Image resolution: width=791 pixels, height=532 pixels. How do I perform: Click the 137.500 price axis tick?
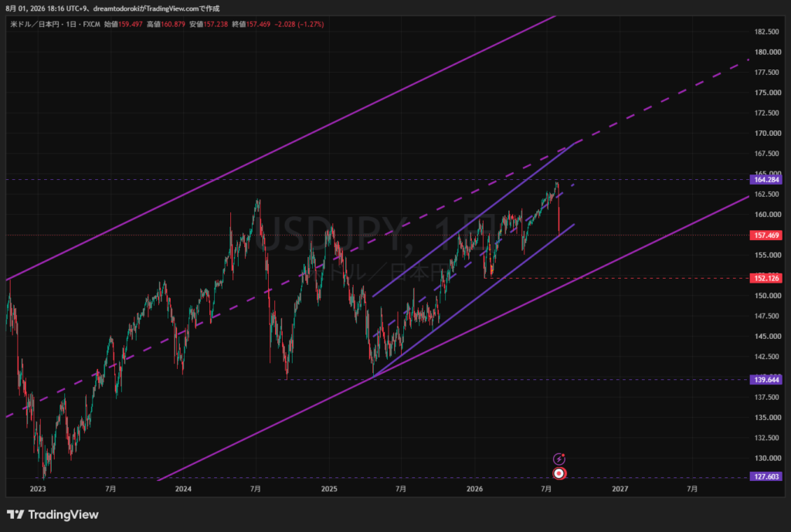coord(767,398)
